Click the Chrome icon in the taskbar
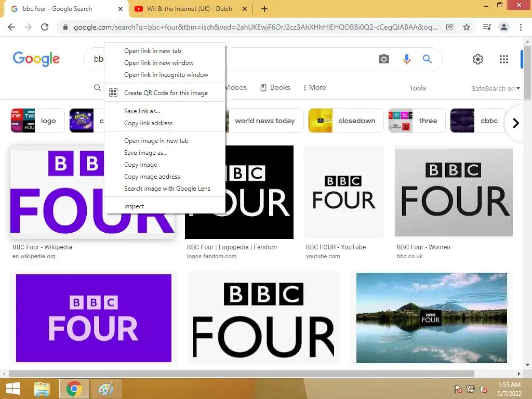The width and height of the screenshot is (532, 399). [x=74, y=389]
